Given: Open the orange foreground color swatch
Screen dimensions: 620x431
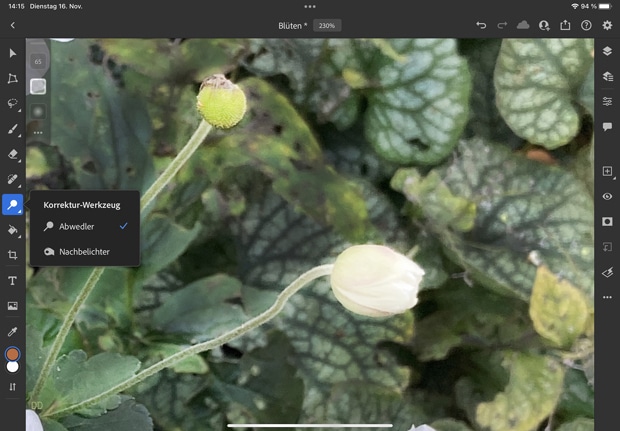Looking at the screenshot, I should (13, 354).
